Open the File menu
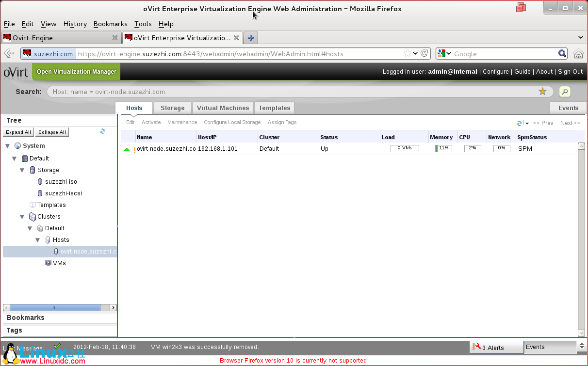588x366 pixels. pyautogui.click(x=9, y=24)
